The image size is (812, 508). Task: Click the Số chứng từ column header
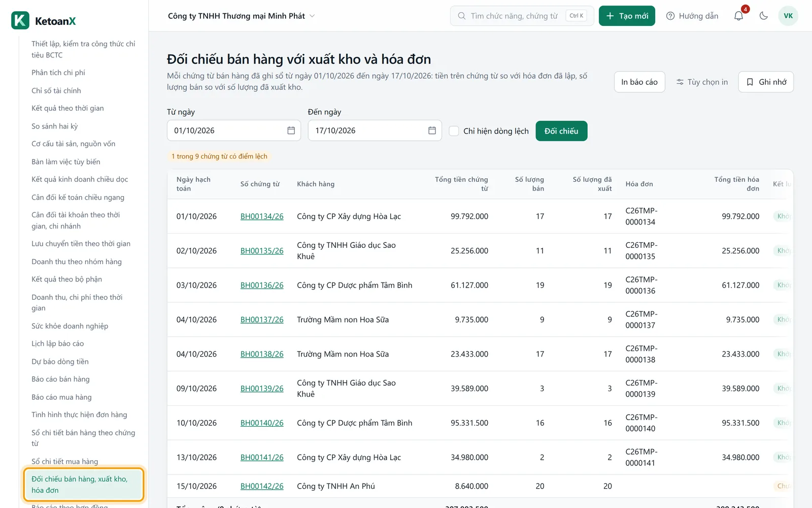260,184
